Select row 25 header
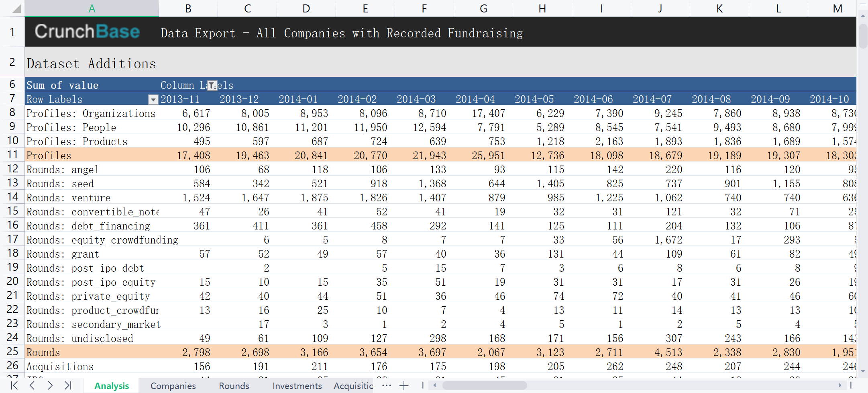 pyautogui.click(x=12, y=352)
